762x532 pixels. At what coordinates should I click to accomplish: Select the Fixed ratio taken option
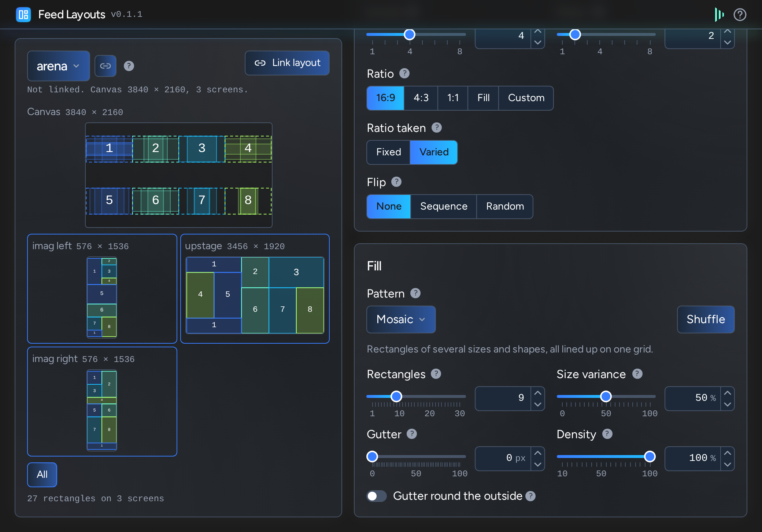388,152
